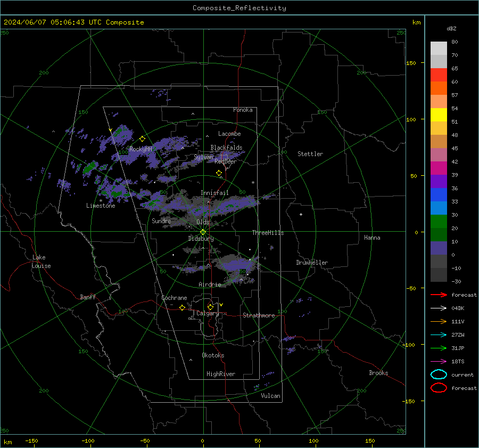Viewport: 479px width, 448px height.
Task: Click the Limestone label
Action: (x=101, y=206)
